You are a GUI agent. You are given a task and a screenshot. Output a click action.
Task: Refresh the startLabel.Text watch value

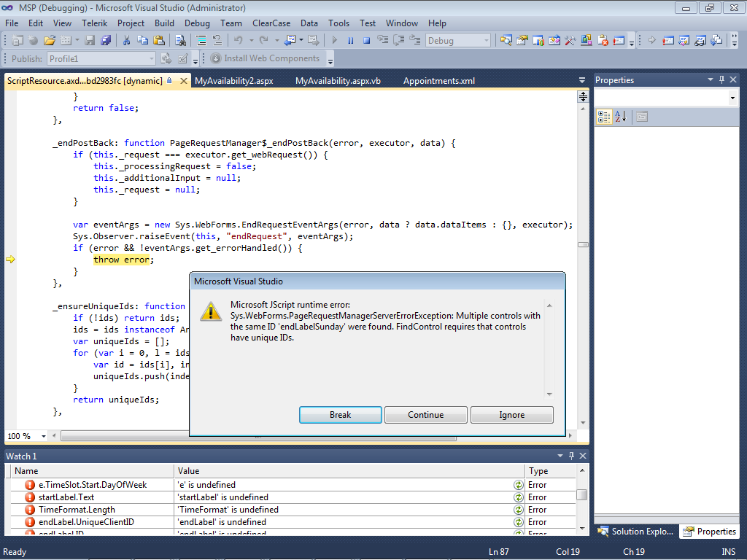[x=518, y=497]
